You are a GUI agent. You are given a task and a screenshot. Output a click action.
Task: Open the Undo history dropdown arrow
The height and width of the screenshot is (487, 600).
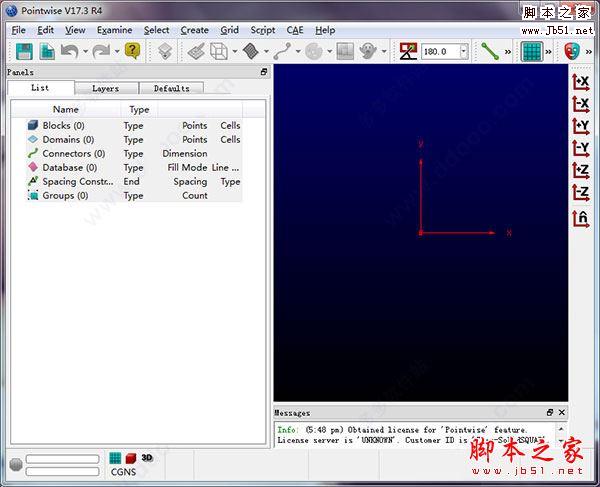pyautogui.click(x=85, y=51)
